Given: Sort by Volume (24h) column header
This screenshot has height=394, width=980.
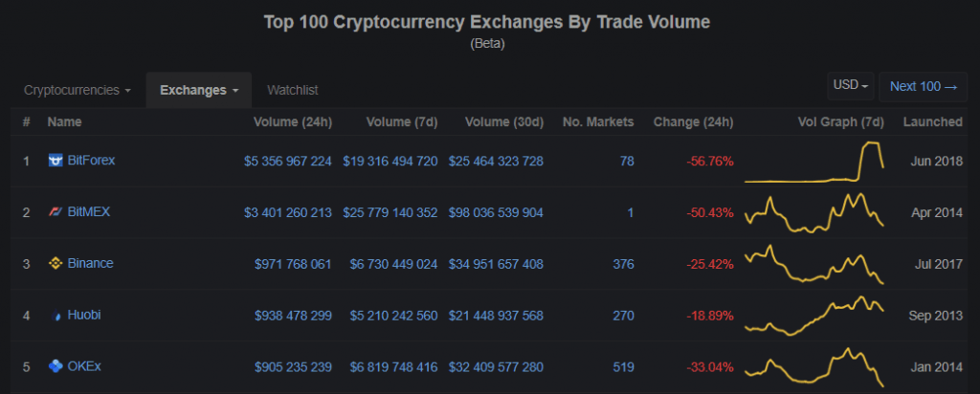Looking at the screenshot, I should [293, 121].
